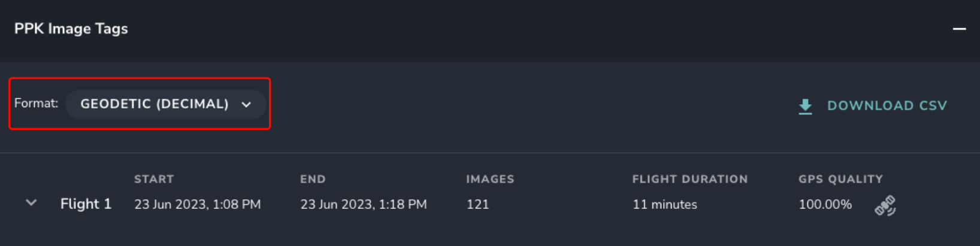This screenshot has height=246, width=980.
Task: Click the START column header
Action: click(x=154, y=179)
